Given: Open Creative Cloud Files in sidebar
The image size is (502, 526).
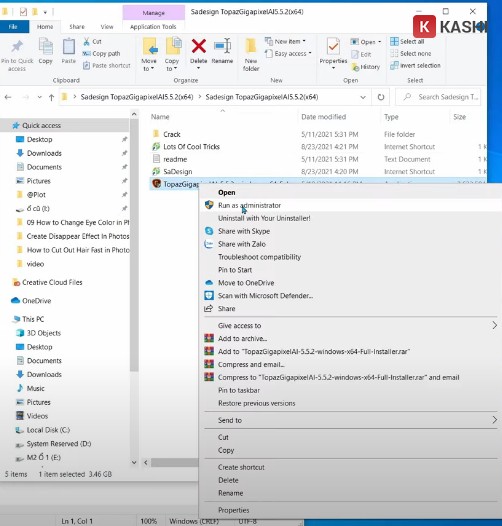Looking at the screenshot, I should click(52, 282).
